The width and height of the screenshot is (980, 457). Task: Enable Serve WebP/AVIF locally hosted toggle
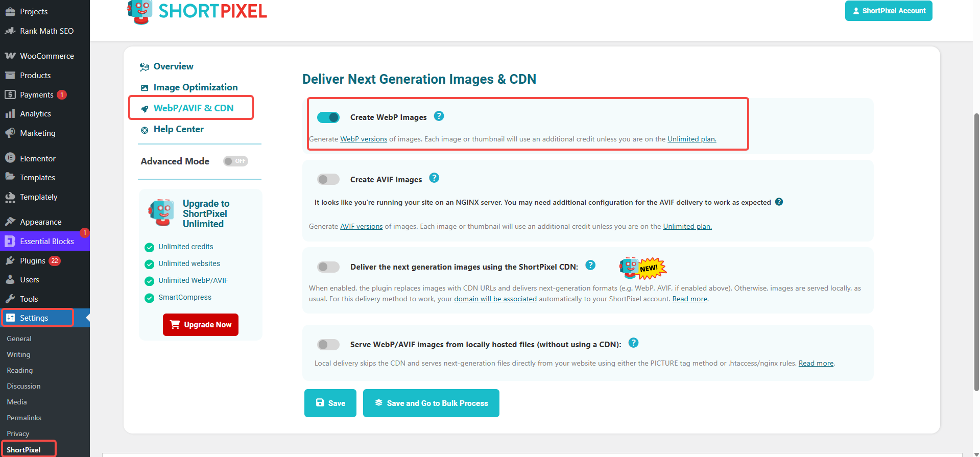click(x=328, y=345)
